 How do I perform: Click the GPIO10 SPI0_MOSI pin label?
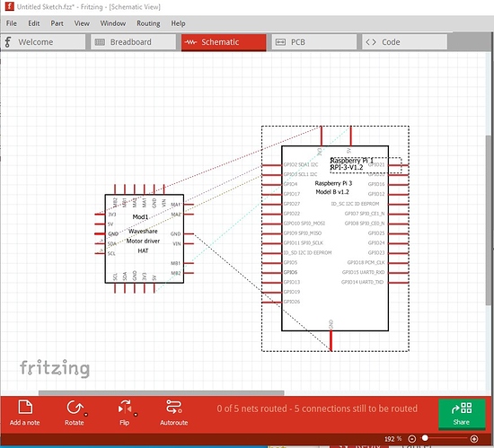(304, 224)
